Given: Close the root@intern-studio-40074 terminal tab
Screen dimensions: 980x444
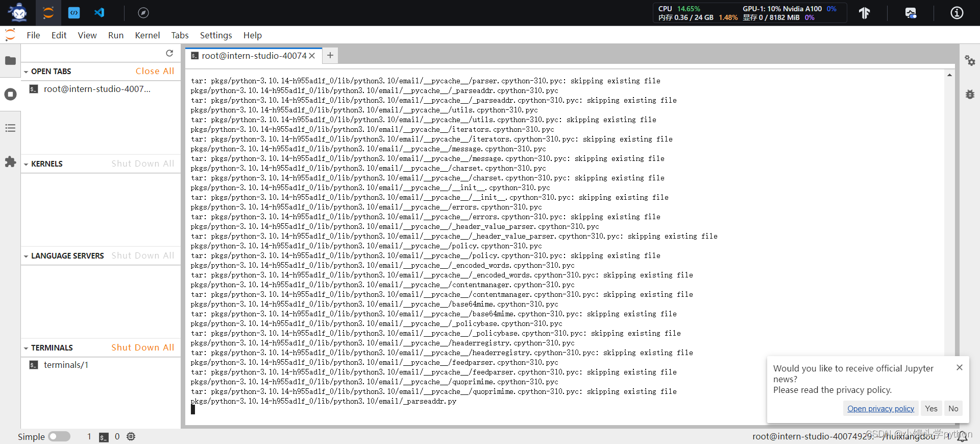Looking at the screenshot, I should 312,56.
